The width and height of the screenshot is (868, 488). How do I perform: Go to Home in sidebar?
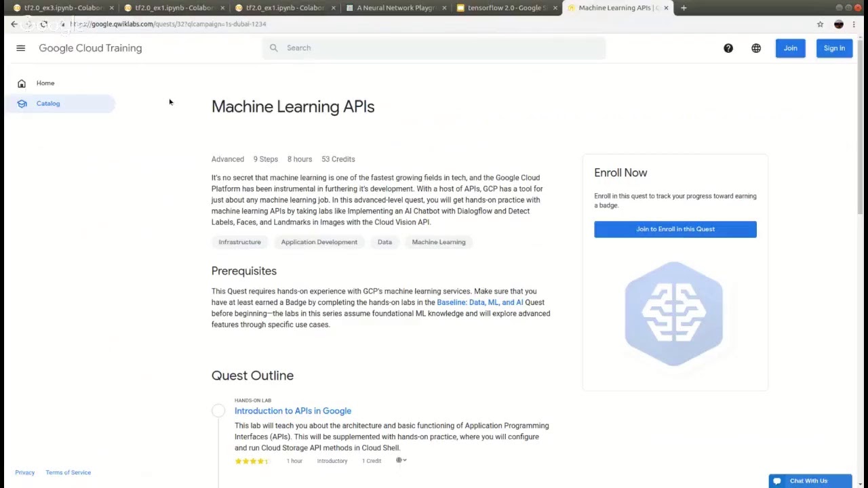tap(45, 83)
